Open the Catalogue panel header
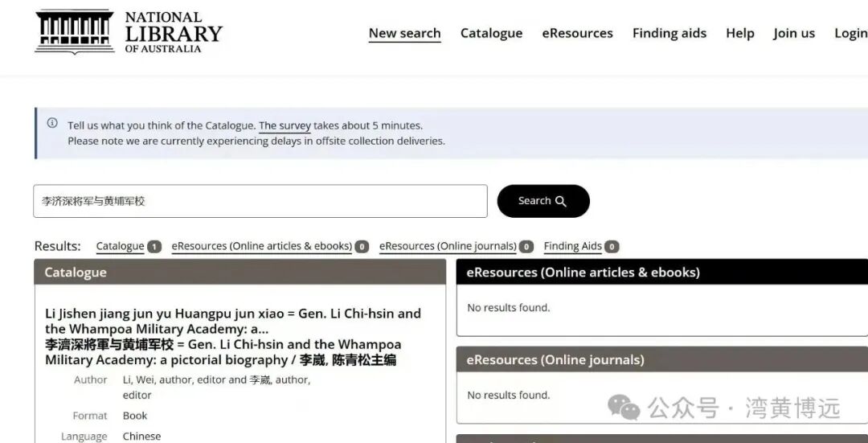This screenshot has height=443, width=868. 240,272
